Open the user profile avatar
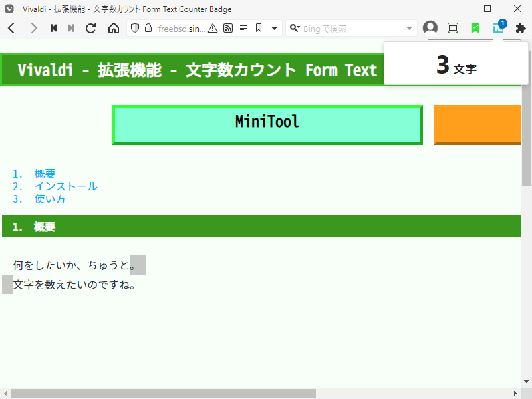The image size is (532, 399). click(430, 28)
